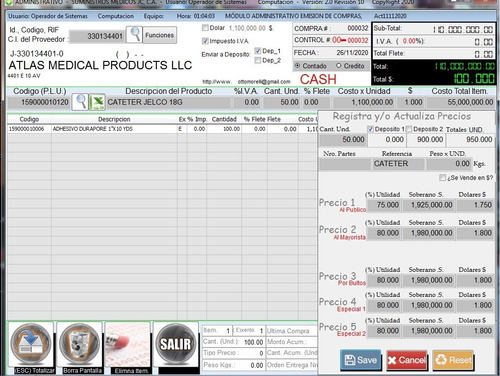Image resolution: width=500 pixels, height=376 pixels.
Task: Click the Cantidad column header
Action: click(224, 119)
